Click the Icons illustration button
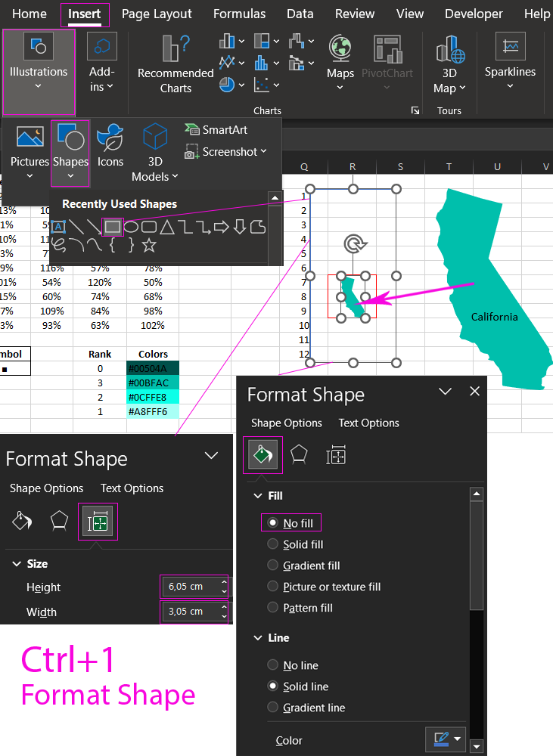Screen dimensions: 553x756 pyautogui.click(x=110, y=147)
